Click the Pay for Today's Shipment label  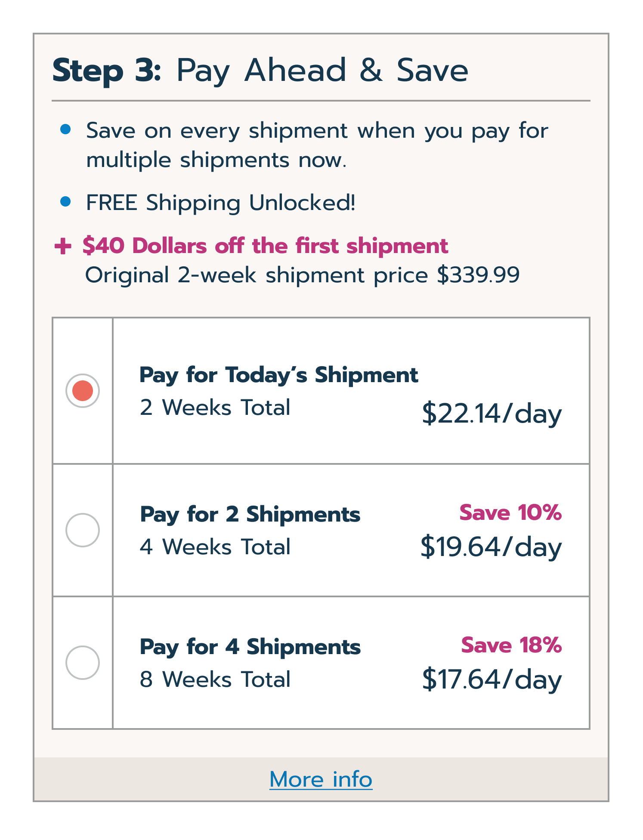click(278, 375)
